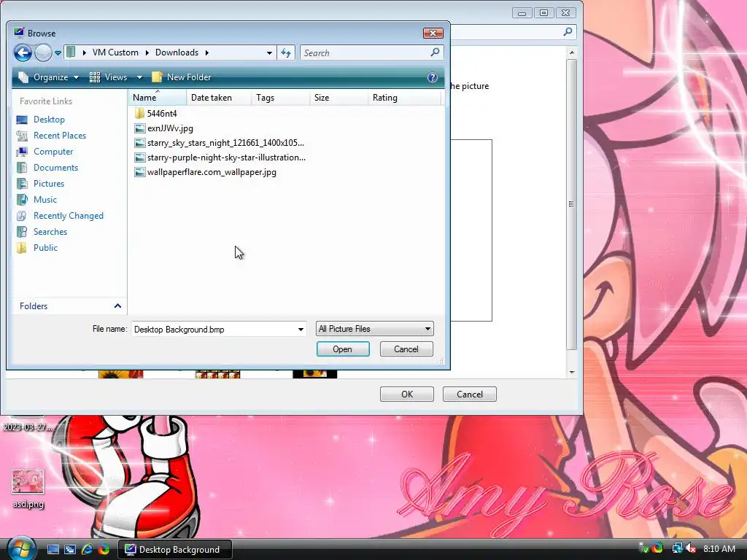The width and height of the screenshot is (747, 560).
Task: Launch Internet Explorer from quick launch
Action: tap(87, 549)
